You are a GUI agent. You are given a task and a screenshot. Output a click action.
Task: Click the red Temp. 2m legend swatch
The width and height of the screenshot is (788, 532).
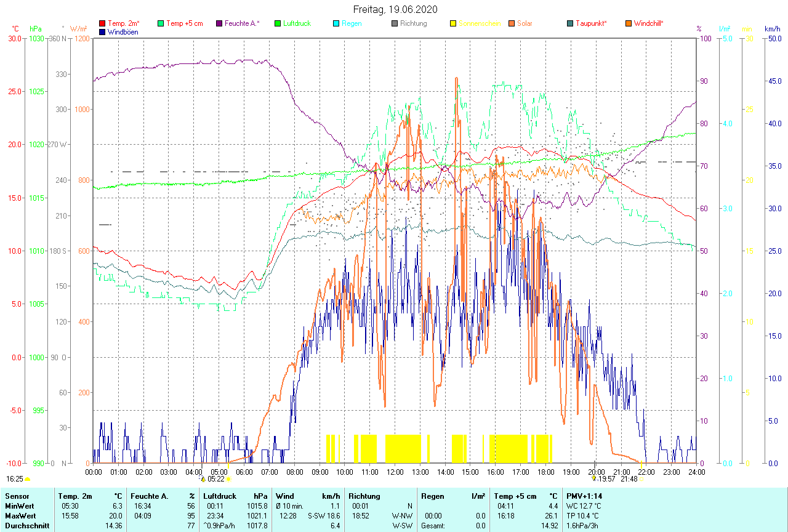[102, 23]
